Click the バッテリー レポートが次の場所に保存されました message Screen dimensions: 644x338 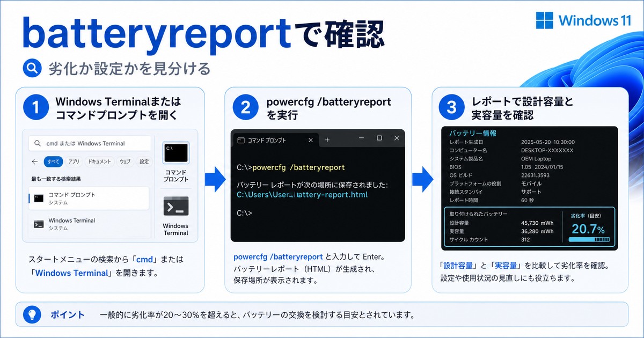(312, 185)
